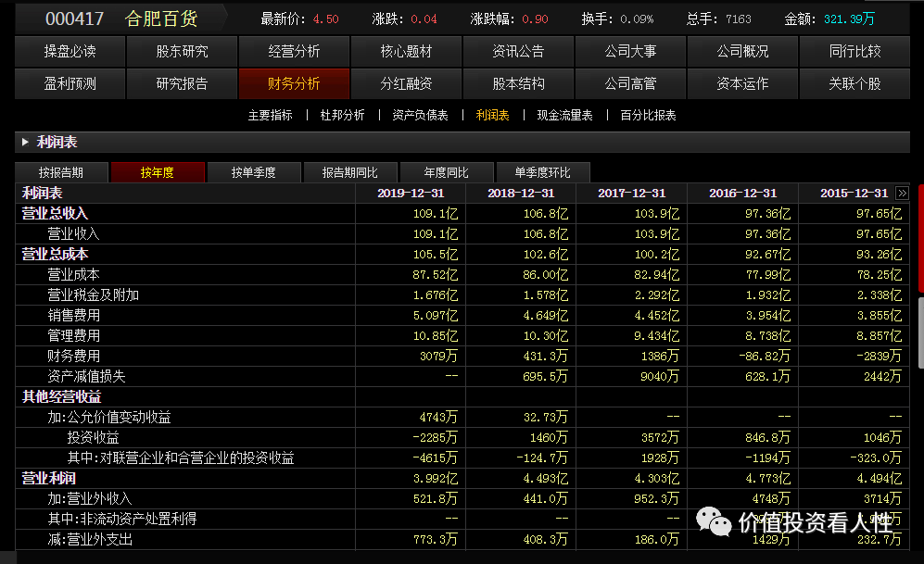This screenshot has height=564, width=924.
Task: Select the 营业总收入 row label
Action: (55, 214)
